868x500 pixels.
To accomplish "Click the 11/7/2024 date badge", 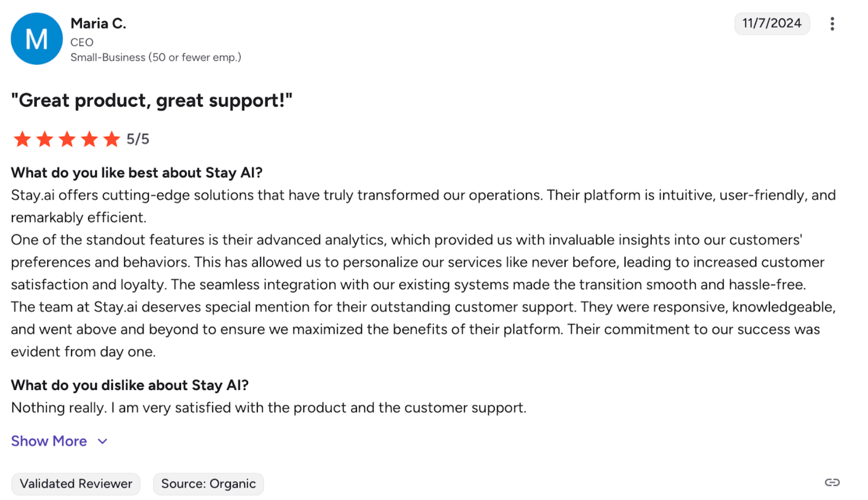I will (772, 23).
